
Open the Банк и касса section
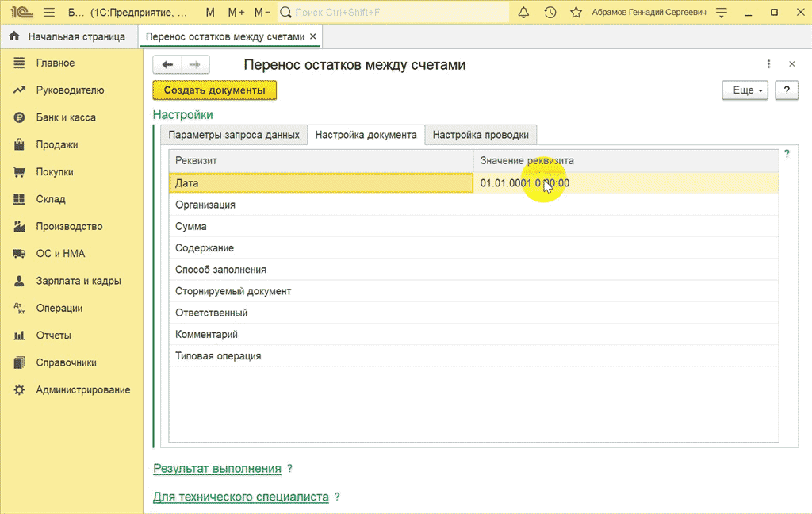click(x=66, y=117)
